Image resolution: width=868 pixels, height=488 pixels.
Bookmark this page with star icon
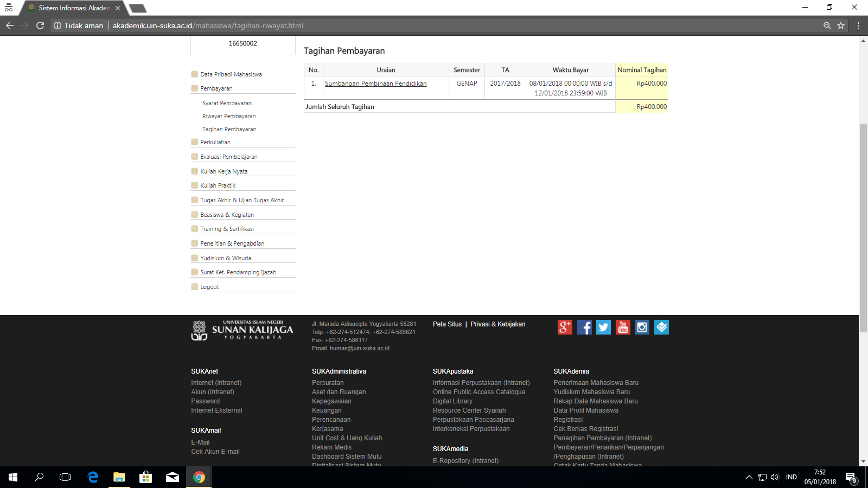pos(841,25)
